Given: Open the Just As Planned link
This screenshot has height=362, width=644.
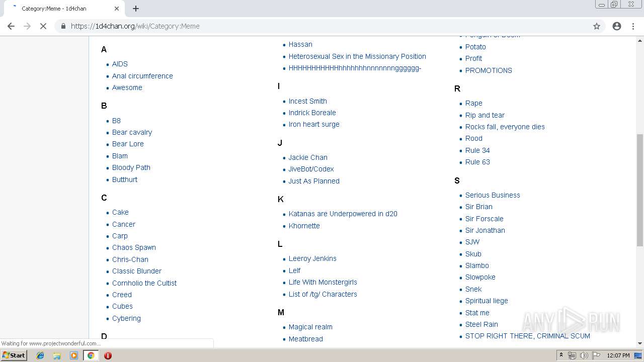Looking at the screenshot, I should (314, 181).
